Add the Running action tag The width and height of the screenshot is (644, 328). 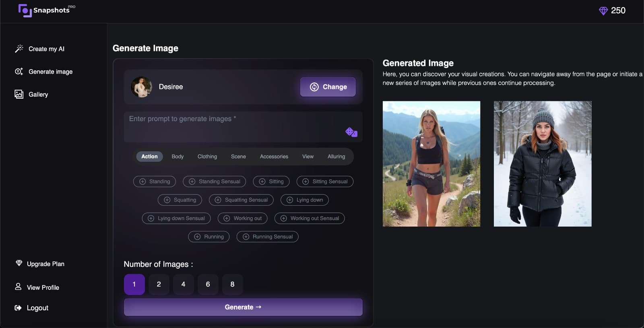tap(208, 237)
